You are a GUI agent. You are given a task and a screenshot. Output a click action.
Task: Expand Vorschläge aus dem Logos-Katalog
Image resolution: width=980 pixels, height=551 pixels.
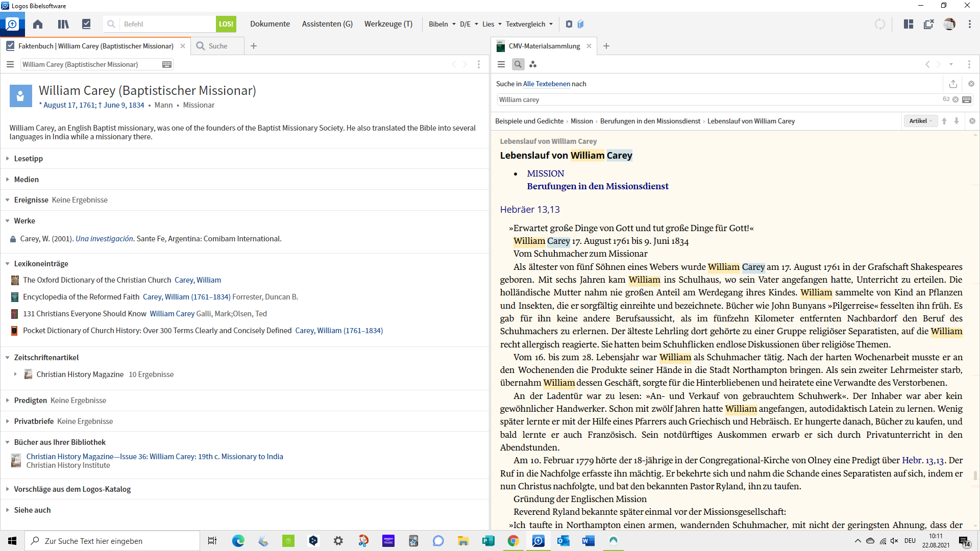(x=8, y=489)
